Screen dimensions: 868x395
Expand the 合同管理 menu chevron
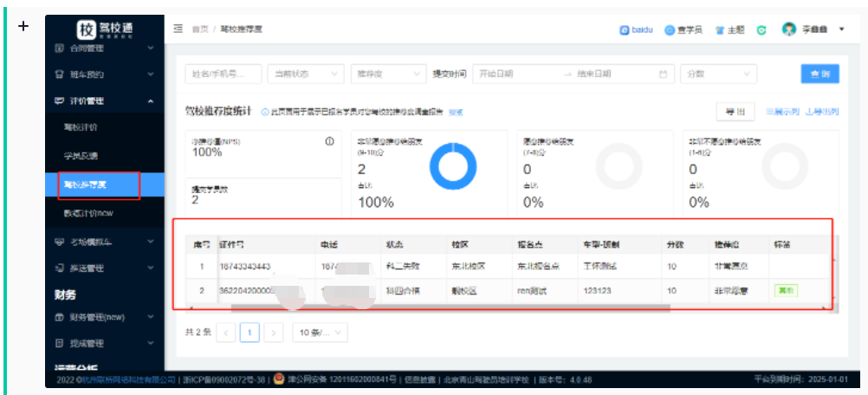151,49
